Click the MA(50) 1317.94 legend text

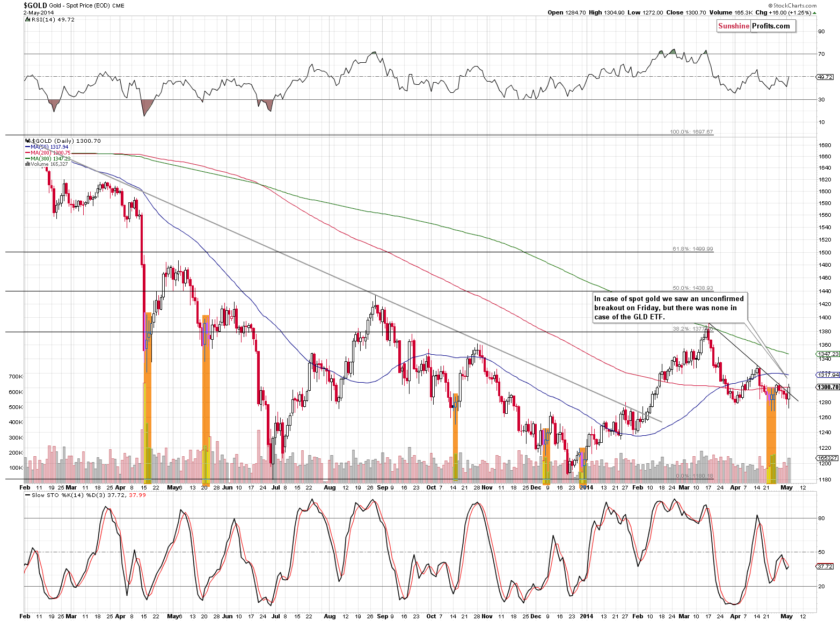[x=49, y=147]
